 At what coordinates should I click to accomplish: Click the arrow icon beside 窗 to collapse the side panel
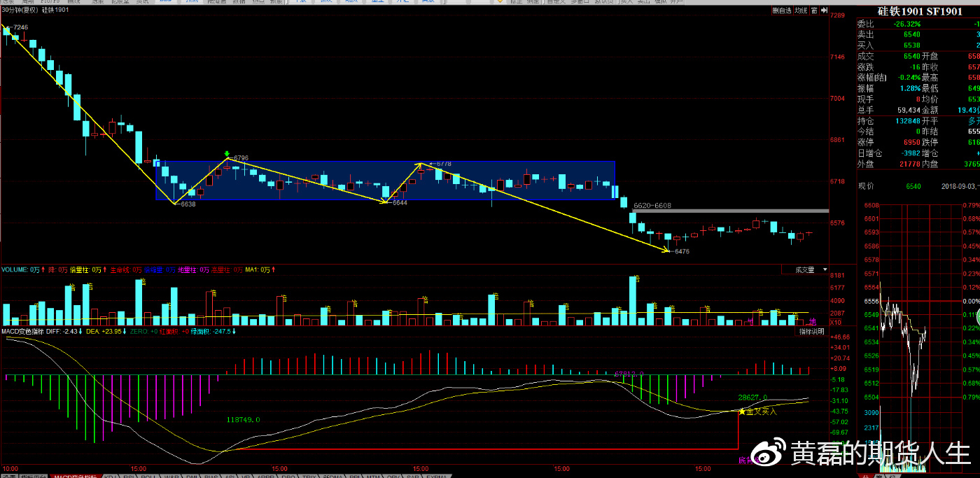click(825, 10)
